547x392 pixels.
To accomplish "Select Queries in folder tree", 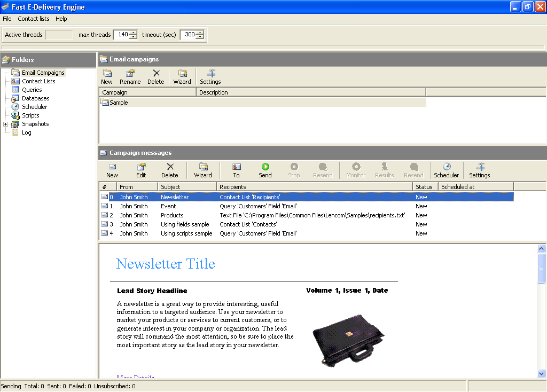I will 32,90.
